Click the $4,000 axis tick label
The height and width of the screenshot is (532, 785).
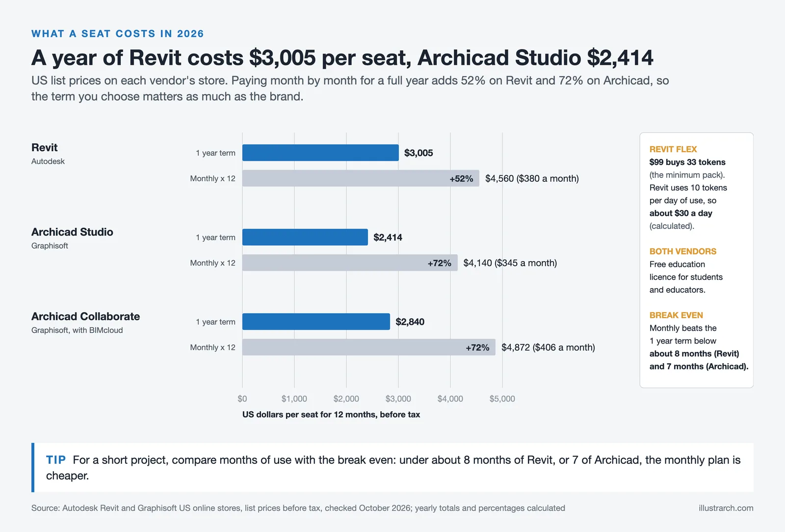[450, 399]
